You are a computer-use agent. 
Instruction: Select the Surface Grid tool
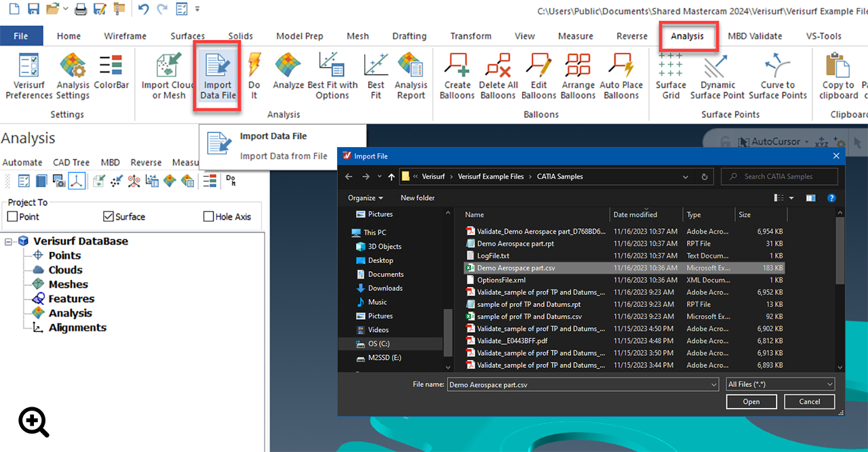[x=671, y=75]
